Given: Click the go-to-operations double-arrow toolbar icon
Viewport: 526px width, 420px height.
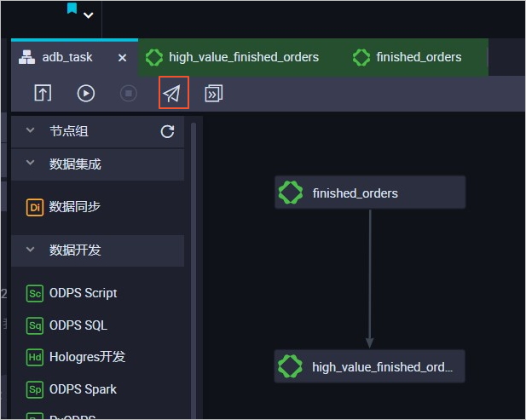Looking at the screenshot, I should [214, 93].
